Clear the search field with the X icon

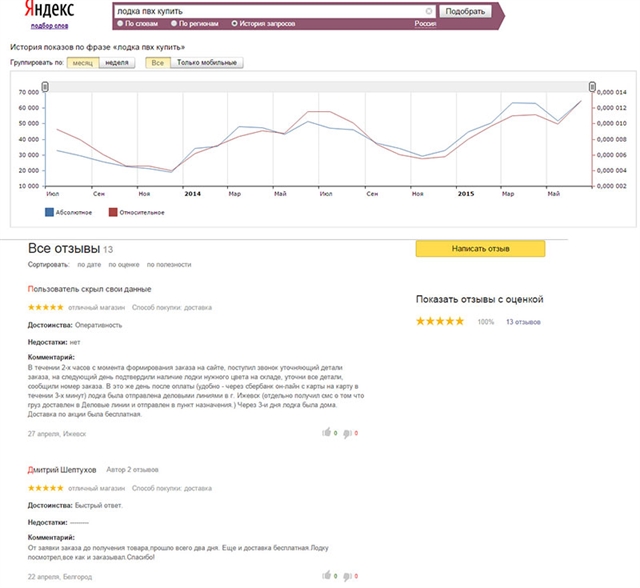[429, 12]
